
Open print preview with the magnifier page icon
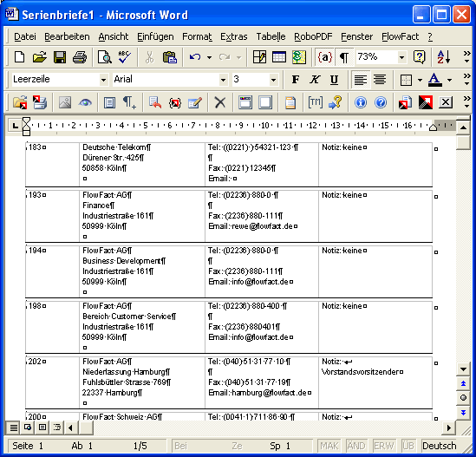(104, 57)
